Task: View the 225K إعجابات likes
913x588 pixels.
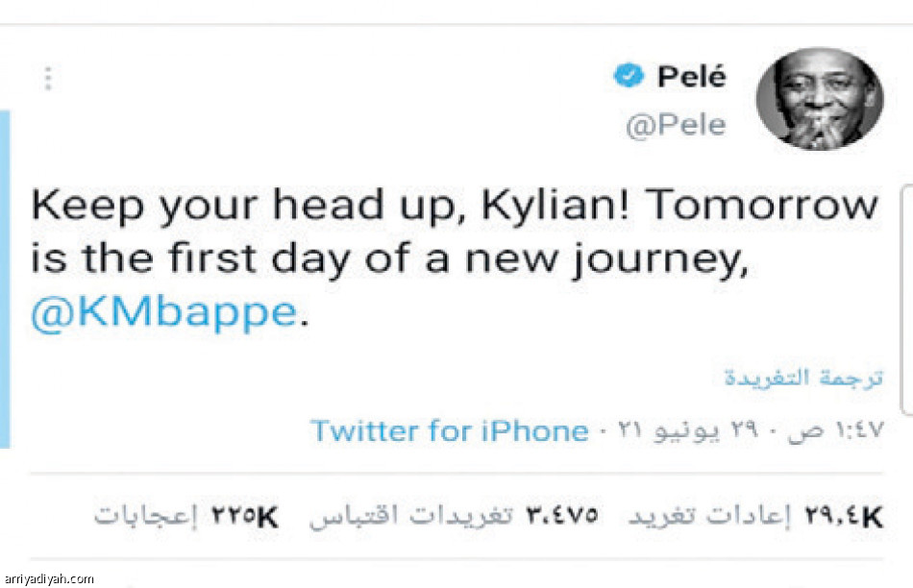Action: click(185, 516)
